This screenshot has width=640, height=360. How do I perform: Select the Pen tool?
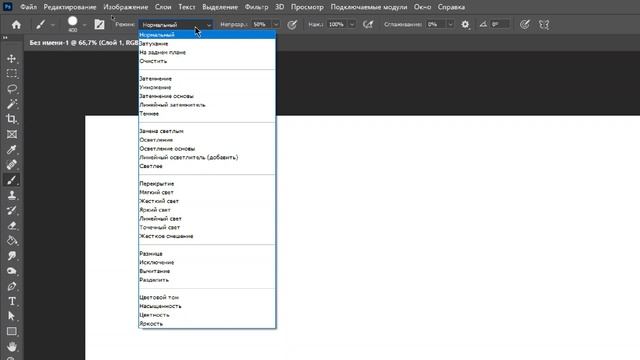tap(11, 286)
